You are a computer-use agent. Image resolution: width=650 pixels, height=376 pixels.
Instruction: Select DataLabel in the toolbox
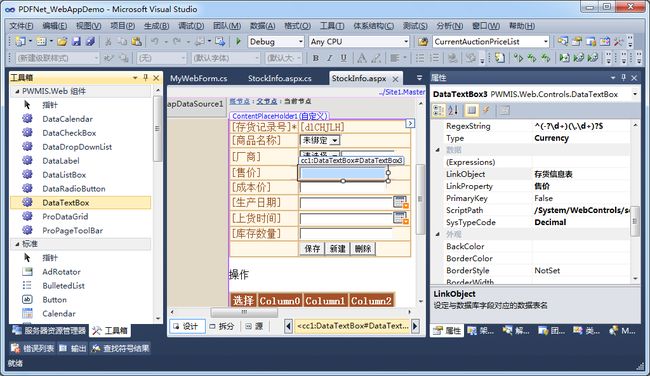pos(61,161)
